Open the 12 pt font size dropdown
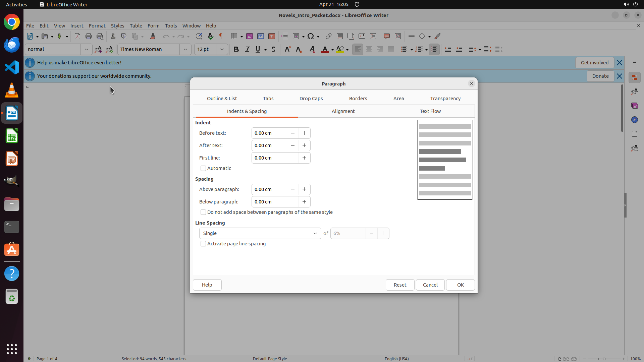The image size is (644, 362). pos(222,49)
